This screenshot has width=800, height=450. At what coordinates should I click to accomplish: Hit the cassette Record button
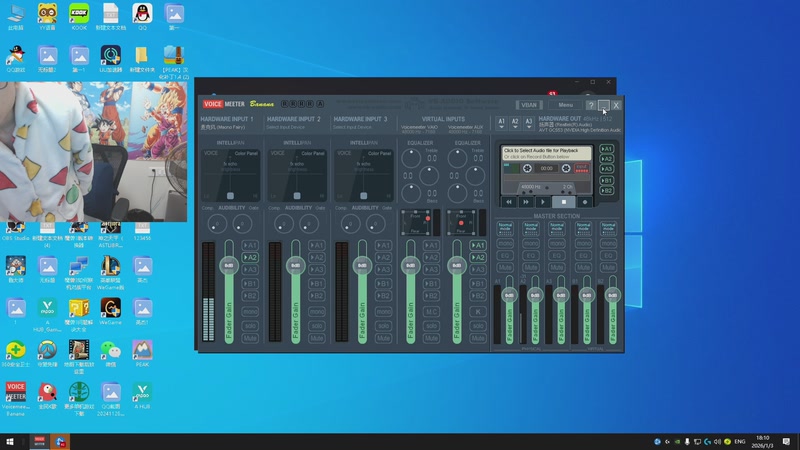click(585, 202)
